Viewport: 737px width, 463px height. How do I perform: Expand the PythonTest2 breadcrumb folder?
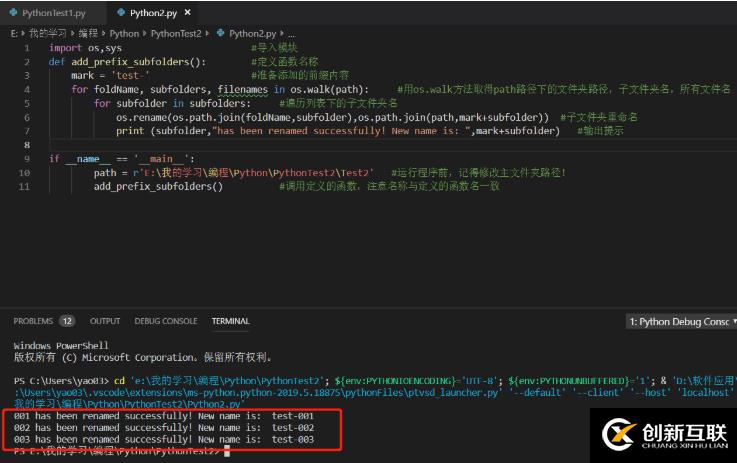176,33
